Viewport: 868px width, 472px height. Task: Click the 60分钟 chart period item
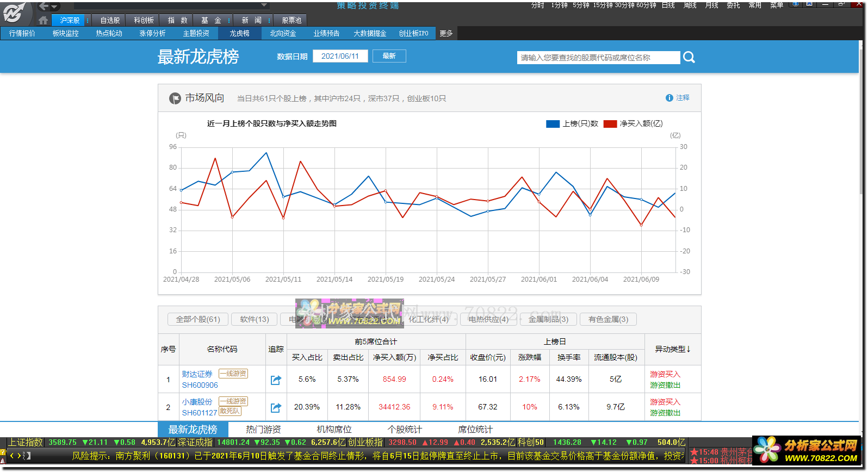click(x=646, y=5)
